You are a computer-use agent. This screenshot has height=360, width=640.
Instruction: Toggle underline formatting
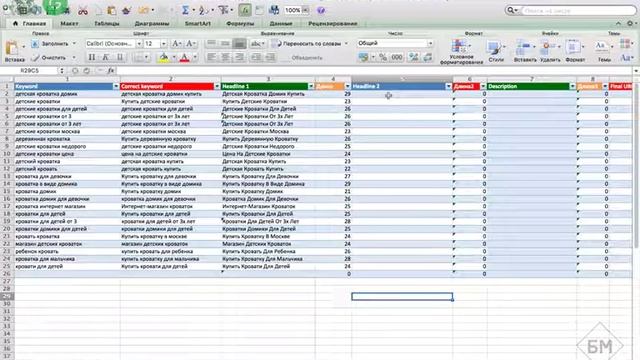120,58
